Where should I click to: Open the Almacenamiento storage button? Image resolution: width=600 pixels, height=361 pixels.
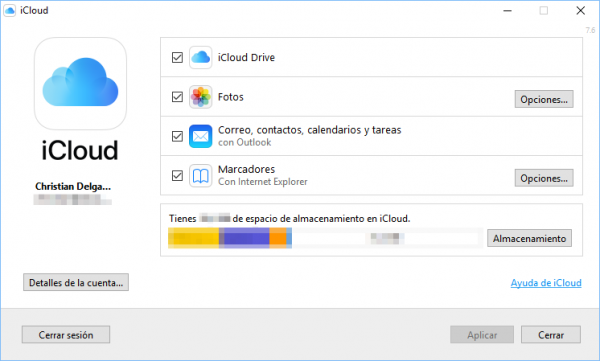pyautogui.click(x=529, y=238)
